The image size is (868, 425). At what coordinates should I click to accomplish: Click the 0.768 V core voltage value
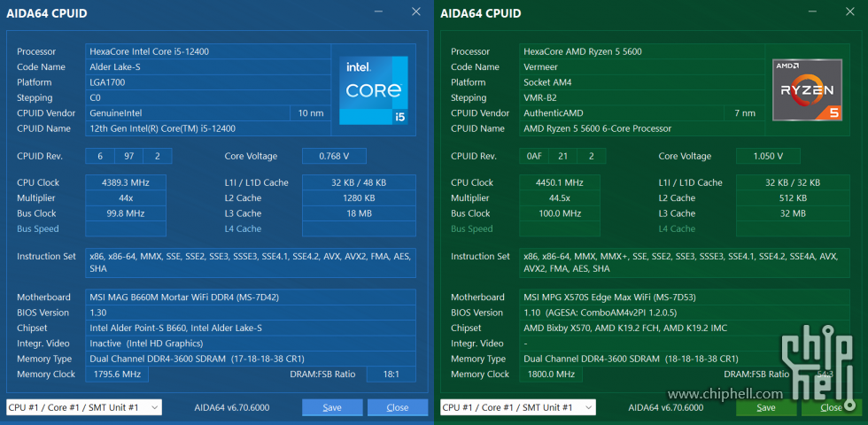click(335, 156)
